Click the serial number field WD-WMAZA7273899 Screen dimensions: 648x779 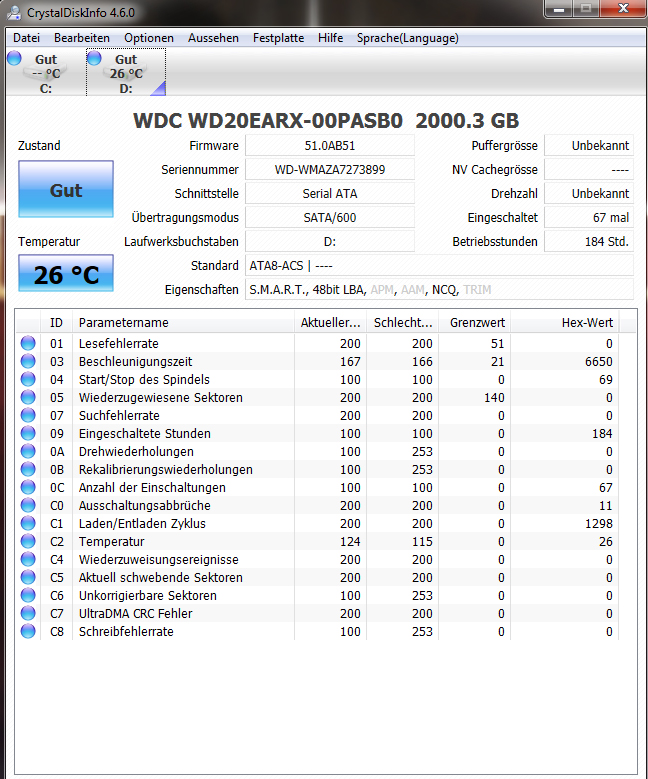click(330, 169)
